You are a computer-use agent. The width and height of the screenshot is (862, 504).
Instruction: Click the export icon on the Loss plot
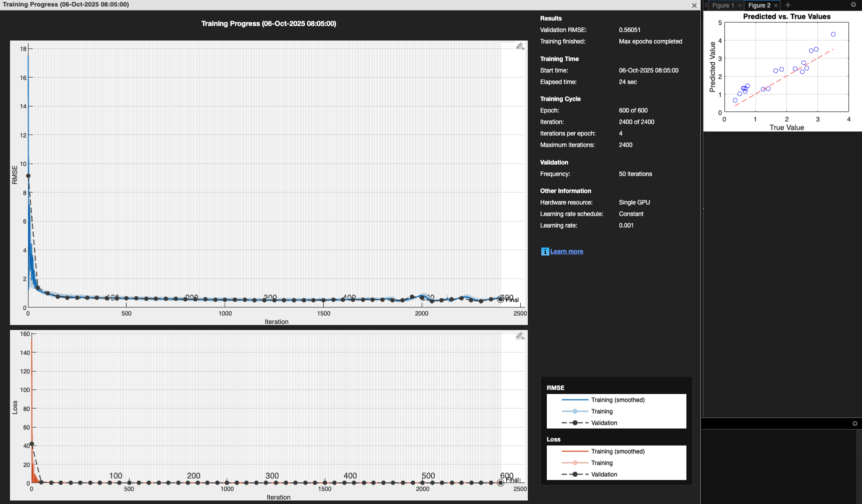click(x=520, y=335)
